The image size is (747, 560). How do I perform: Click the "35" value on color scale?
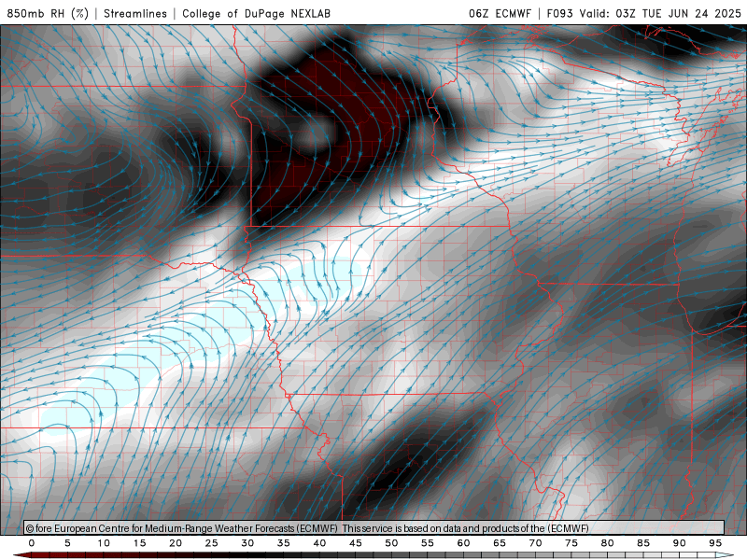(x=284, y=543)
